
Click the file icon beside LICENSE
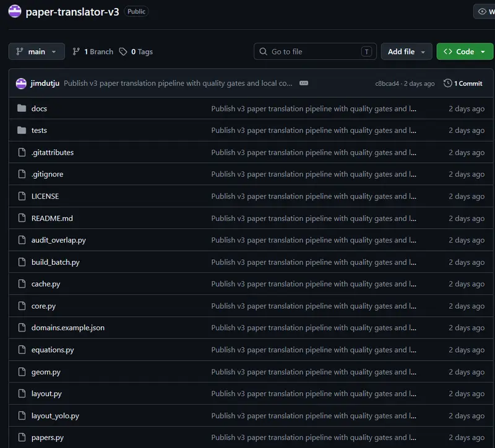[22, 196]
